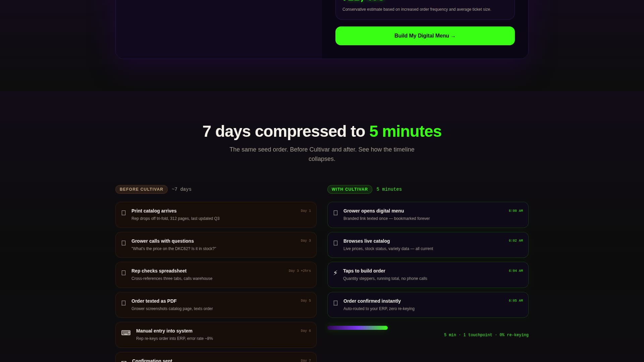644x362 pixels.
Task: Click the Build My Digital Menu button
Action: [x=425, y=36]
